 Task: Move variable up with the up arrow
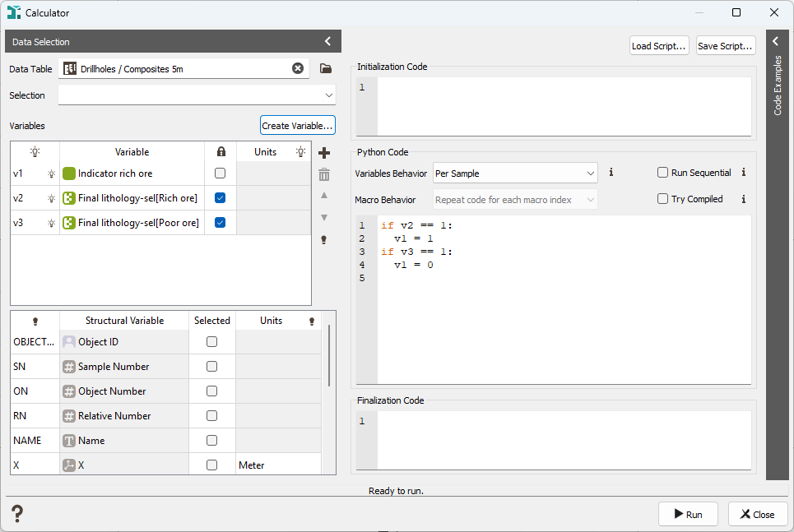coord(324,196)
